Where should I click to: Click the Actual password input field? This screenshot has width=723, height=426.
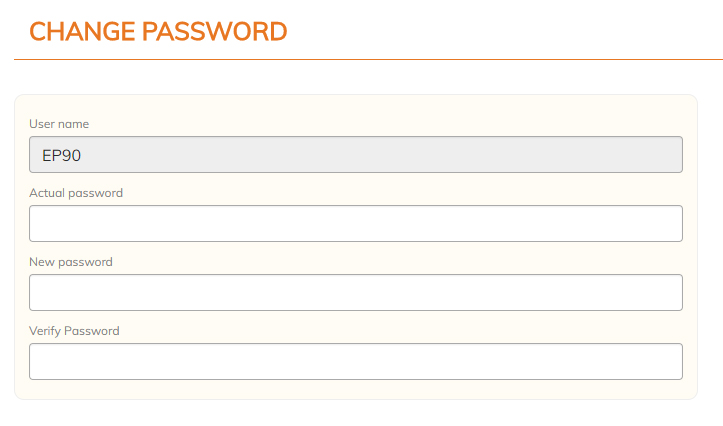point(355,223)
